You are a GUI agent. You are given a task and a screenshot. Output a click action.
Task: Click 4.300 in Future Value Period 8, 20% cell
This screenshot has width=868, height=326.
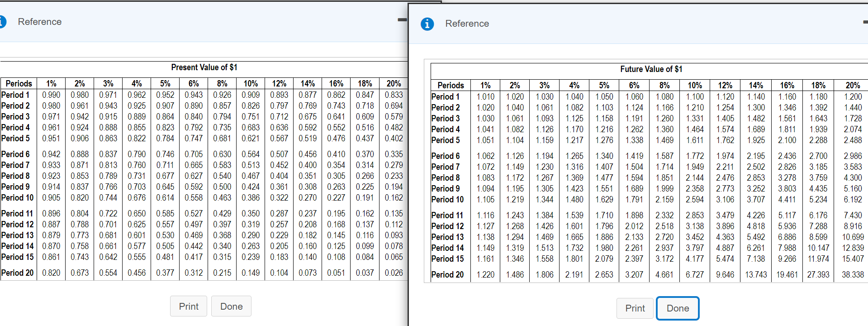853,177
